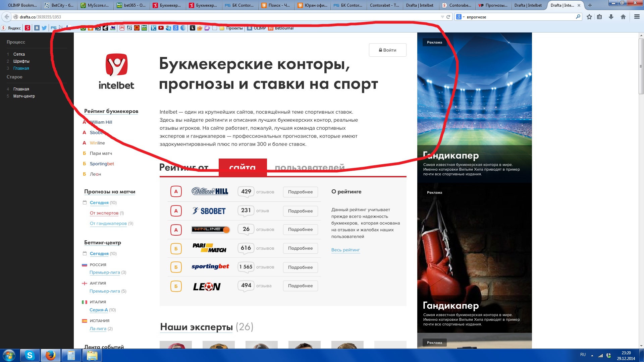Expand the URL bar history dropdown
Image resolution: width=644 pixels, height=362 pixels.
[x=442, y=17]
